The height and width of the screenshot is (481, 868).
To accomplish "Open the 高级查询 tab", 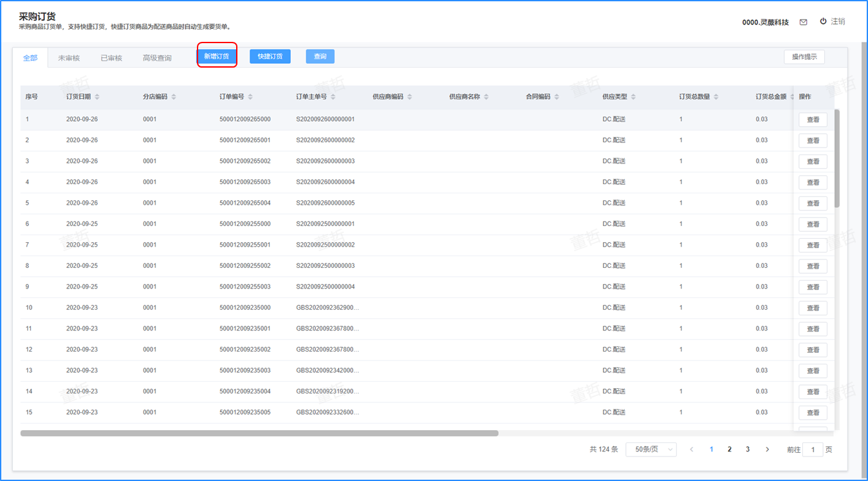I will 157,58.
